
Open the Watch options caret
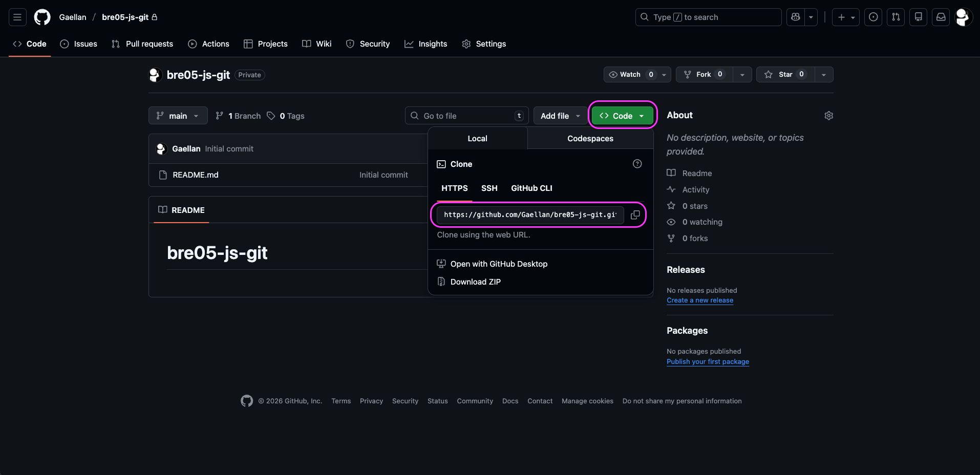663,74
